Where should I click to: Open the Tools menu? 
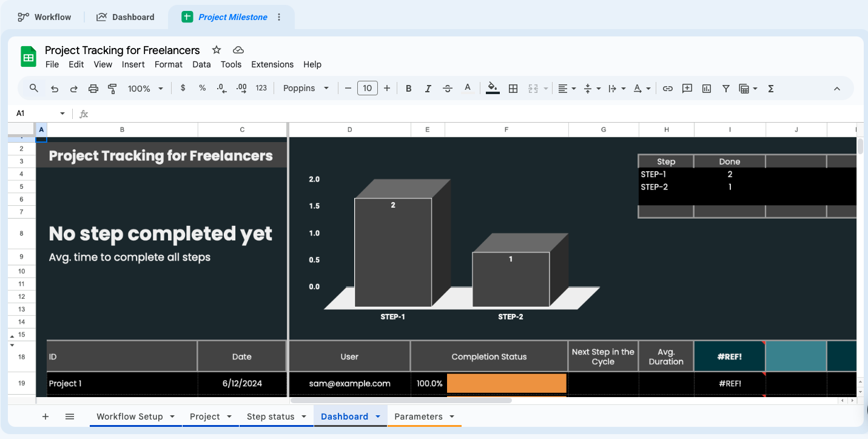click(x=231, y=64)
